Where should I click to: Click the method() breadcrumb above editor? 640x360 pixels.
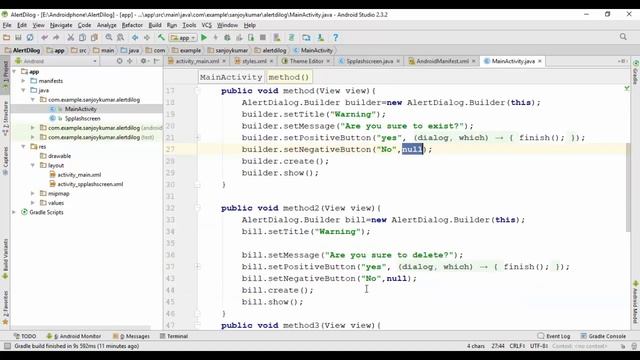289,77
